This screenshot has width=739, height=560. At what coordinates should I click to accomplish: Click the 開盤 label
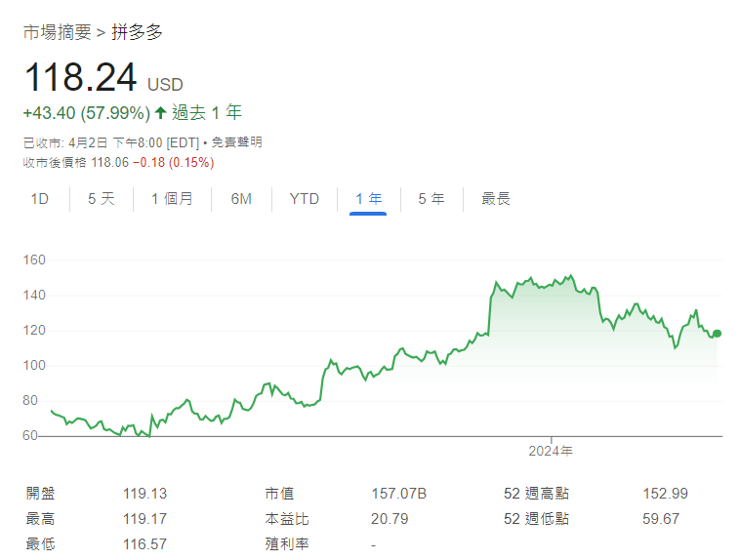click(41, 494)
